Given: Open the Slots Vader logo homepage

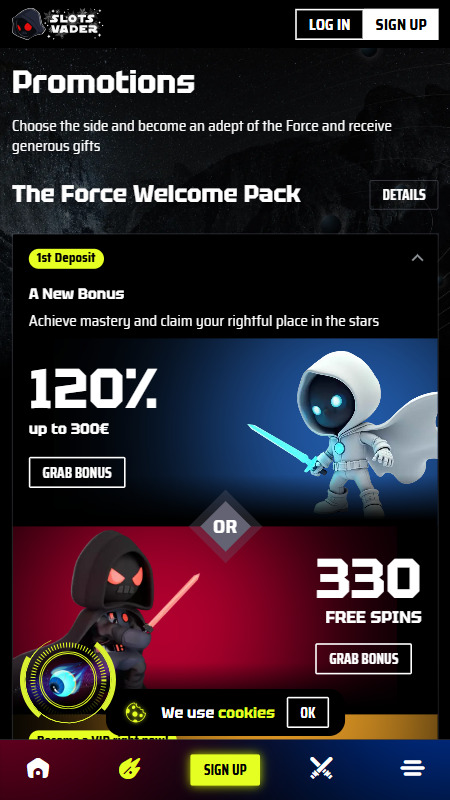Looking at the screenshot, I should [57, 23].
